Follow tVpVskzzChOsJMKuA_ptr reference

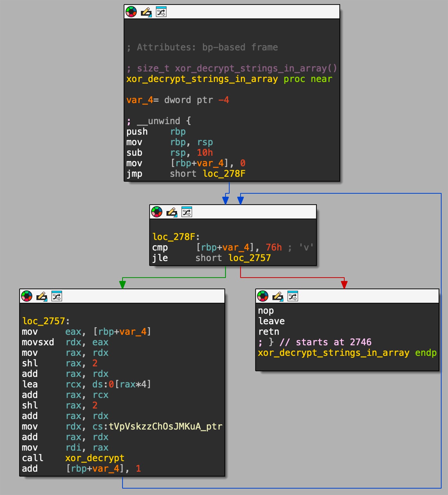(x=165, y=426)
